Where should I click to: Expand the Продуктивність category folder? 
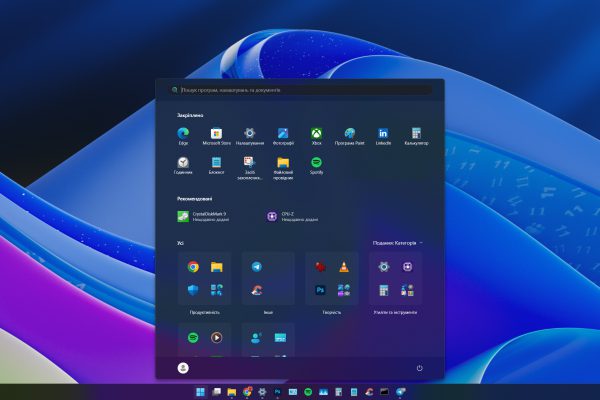[x=204, y=280]
